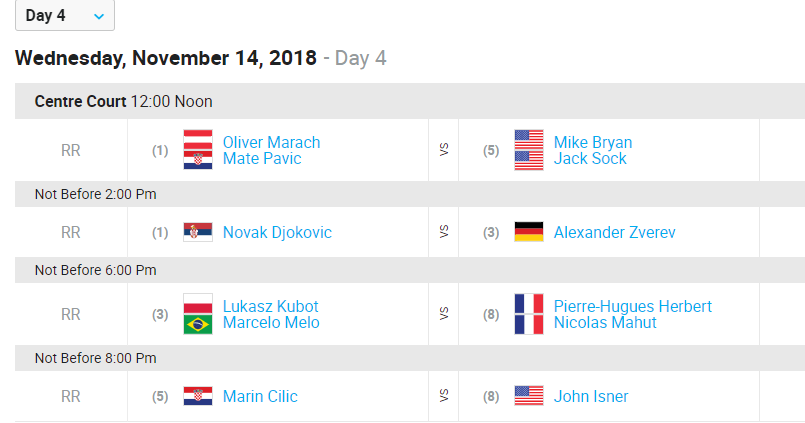
Task: View John Isner's player page
Action: pos(591,396)
